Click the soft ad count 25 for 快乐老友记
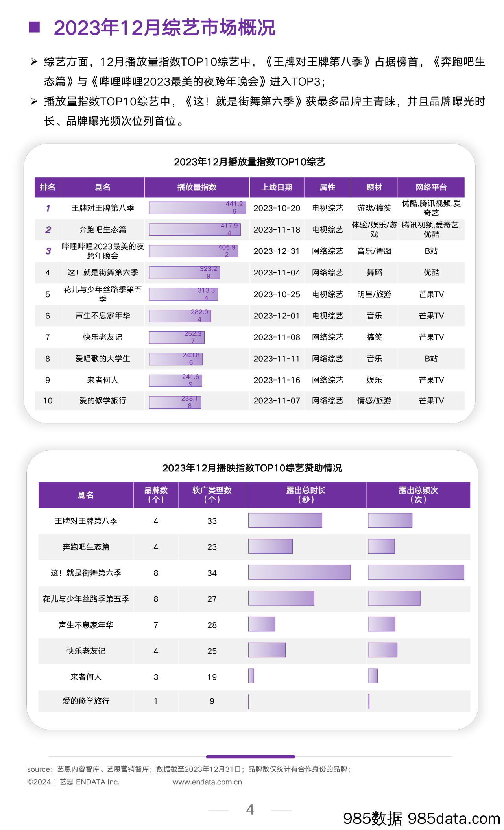This screenshot has height=830, width=504. (x=212, y=651)
